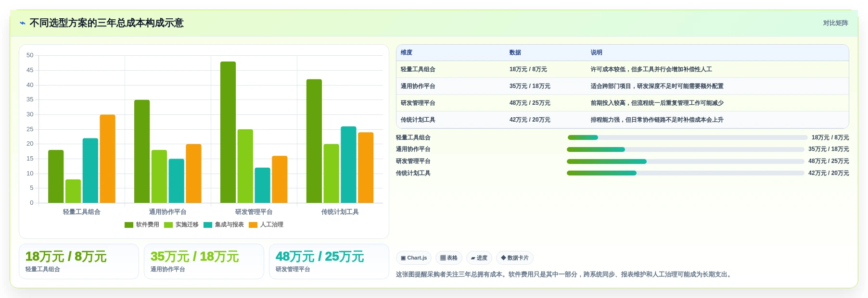The width and height of the screenshot is (868, 298).
Task: Click the orange 人工治理 bar for 轻量工具组合
Action: (107, 159)
